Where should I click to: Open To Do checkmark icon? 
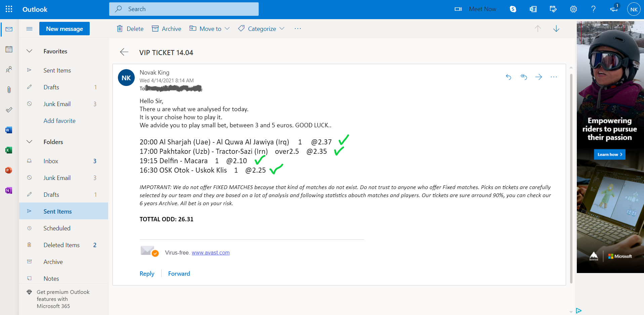tap(9, 110)
